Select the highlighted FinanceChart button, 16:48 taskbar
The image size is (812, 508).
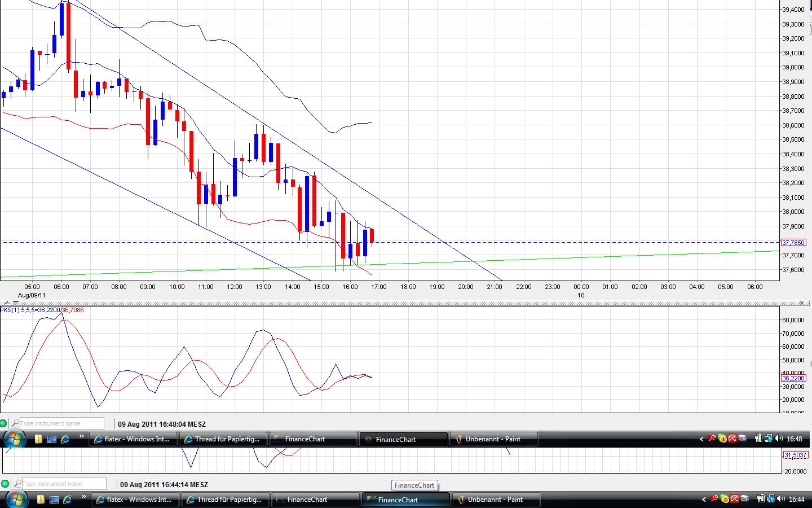point(404,439)
